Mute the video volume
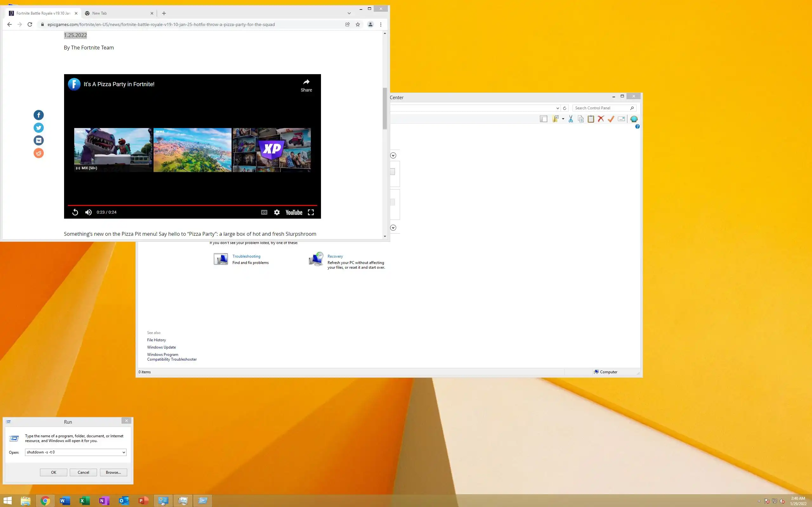The width and height of the screenshot is (812, 507). (88, 212)
